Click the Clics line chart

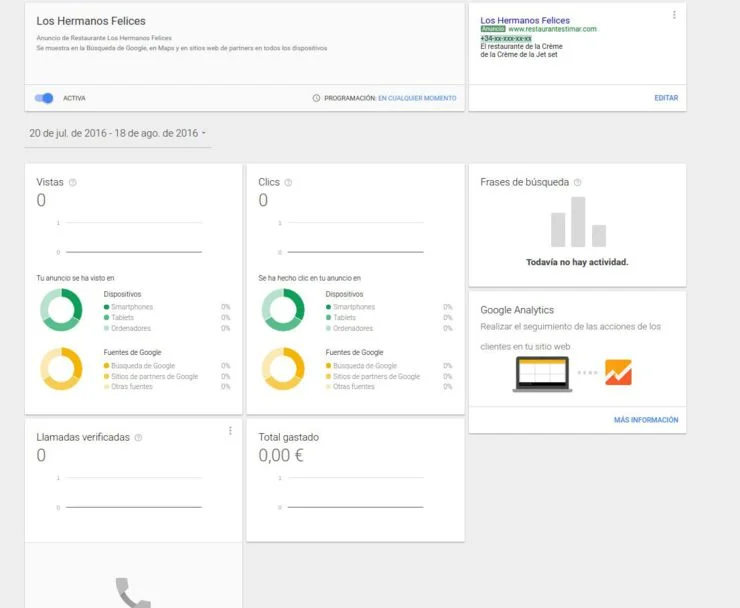tap(352, 237)
